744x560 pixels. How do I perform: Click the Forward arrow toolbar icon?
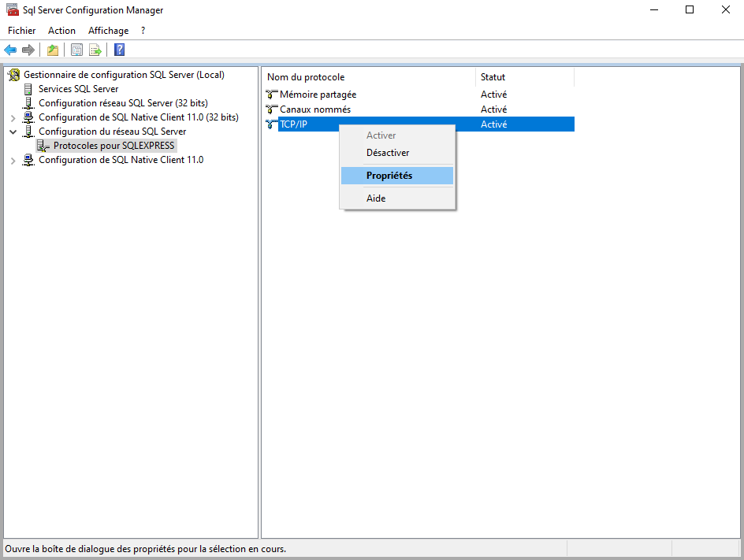pos(28,50)
